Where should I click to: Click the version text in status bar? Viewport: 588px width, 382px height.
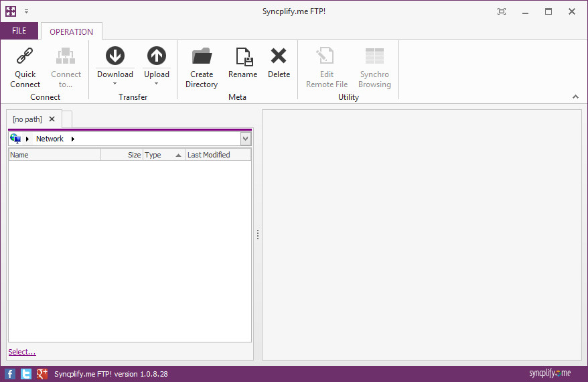click(x=111, y=374)
